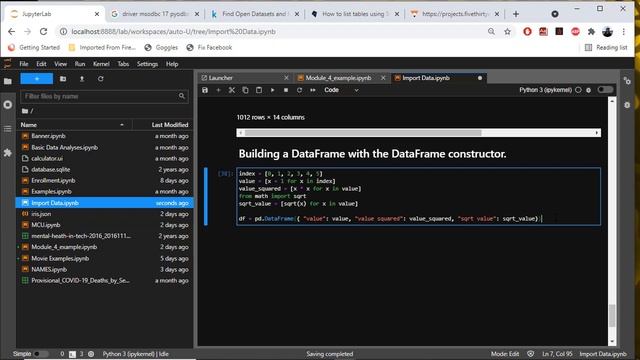Viewport: 640px width, 360px height.
Task: Open Movie Examples.ipynb
Action: [x=104, y=258]
